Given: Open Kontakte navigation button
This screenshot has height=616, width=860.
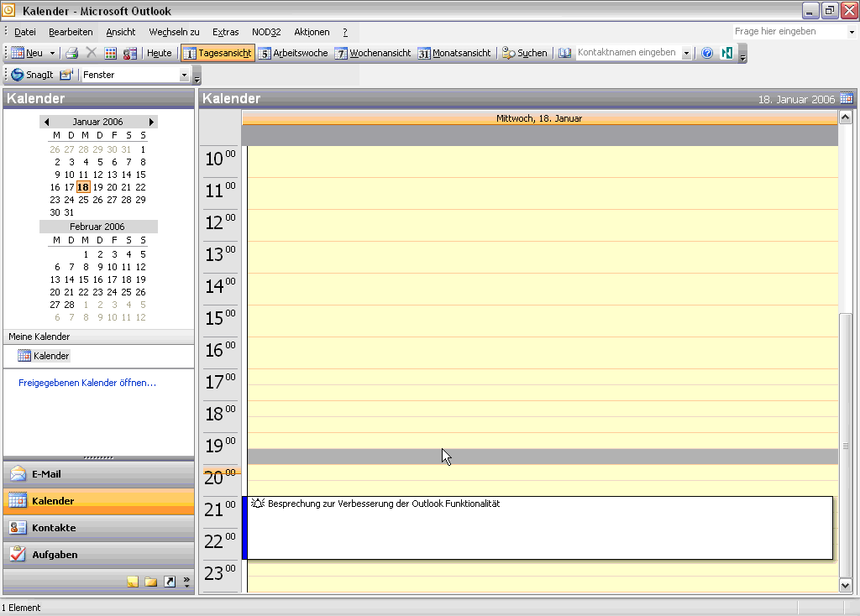Looking at the screenshot, I should click(x=99, y=528).
